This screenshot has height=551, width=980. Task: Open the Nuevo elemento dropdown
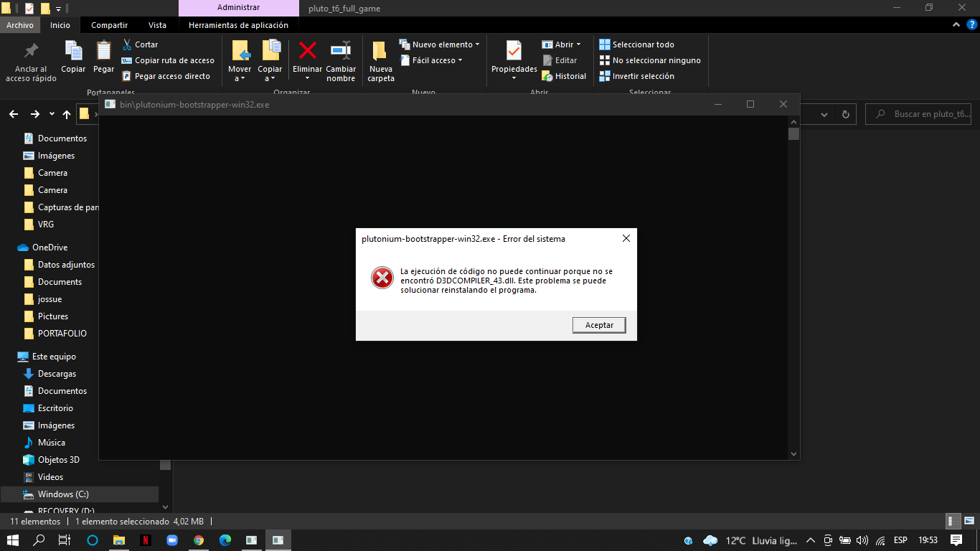point(440,44)
